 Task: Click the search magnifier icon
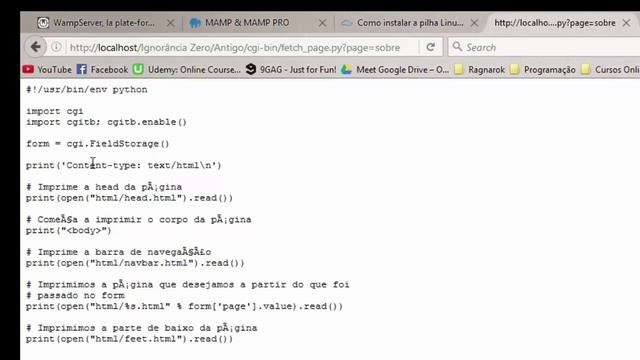click(457, 47)
